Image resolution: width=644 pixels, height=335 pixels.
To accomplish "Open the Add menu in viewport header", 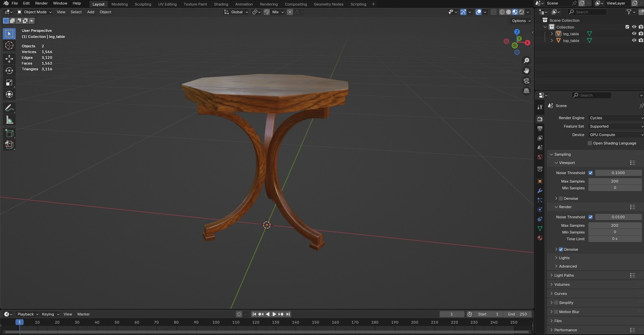I will click(91, 12).
